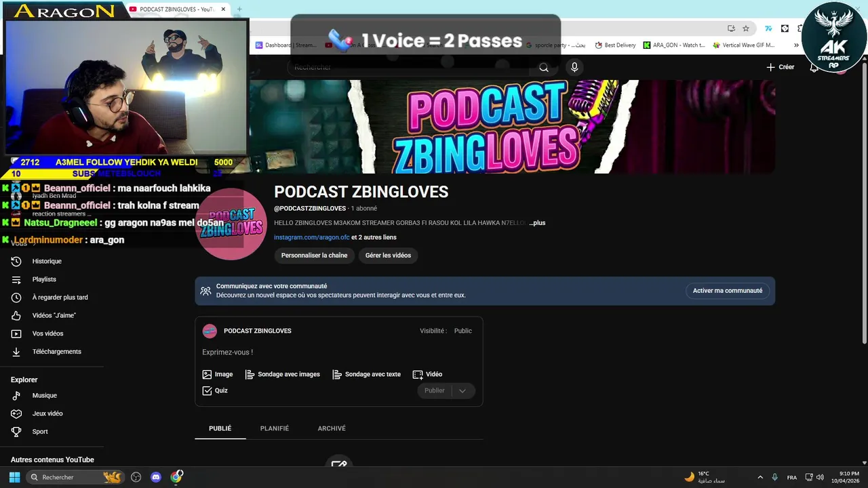868x488 pixels.
Task: Close the PODCAST ZBINGLOVES browser tab
Action: pyautogui.click(x=224, y=9)
